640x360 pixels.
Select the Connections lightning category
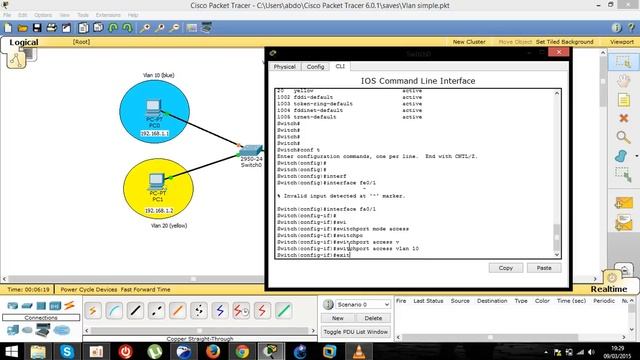coord(69,305)
